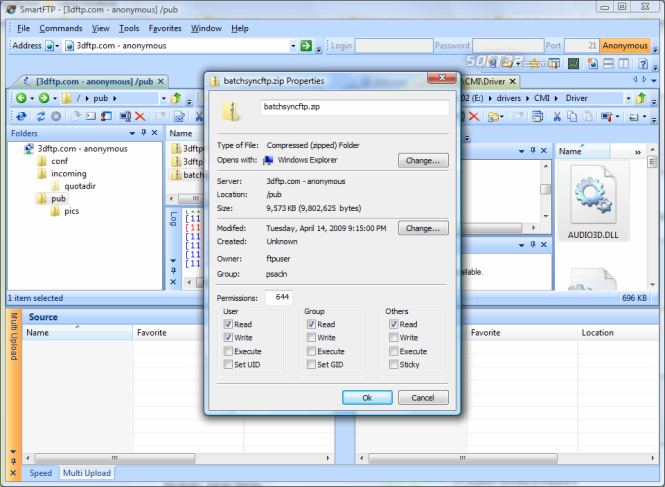The height and width of the screenshot is (487, 665).
Task: Click the new folder icon in local toolbar
Action: coord(493,116)
